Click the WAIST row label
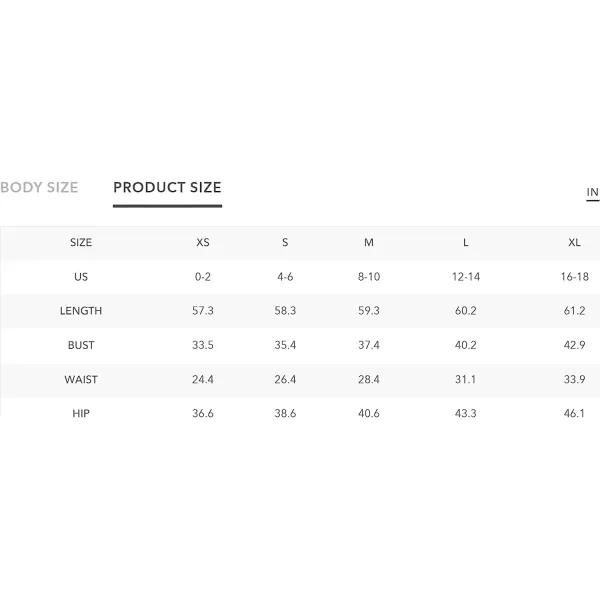Image resolution: width=600 pixels, height=600 pixels. tap(81, 380)
